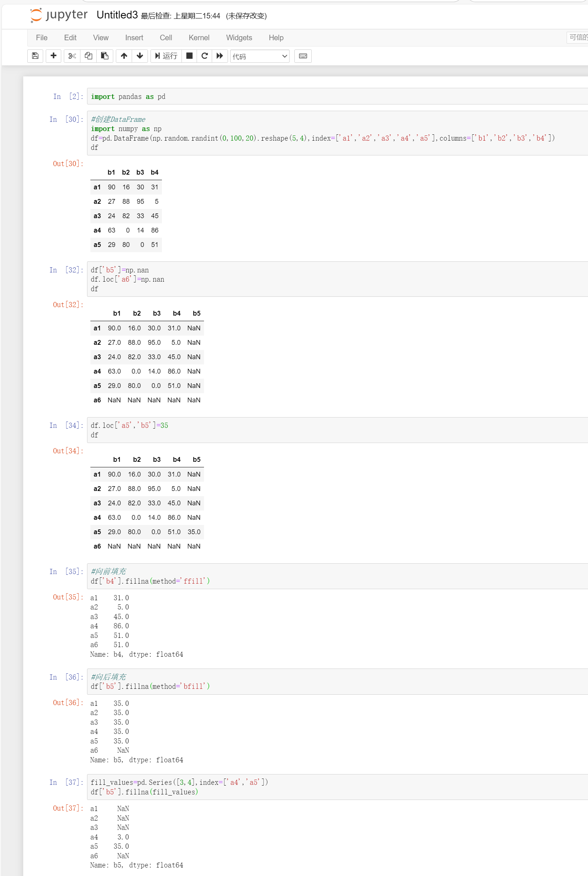
Task: Click the code cell with df['b5']=np.nan
Action: (338, 279)
